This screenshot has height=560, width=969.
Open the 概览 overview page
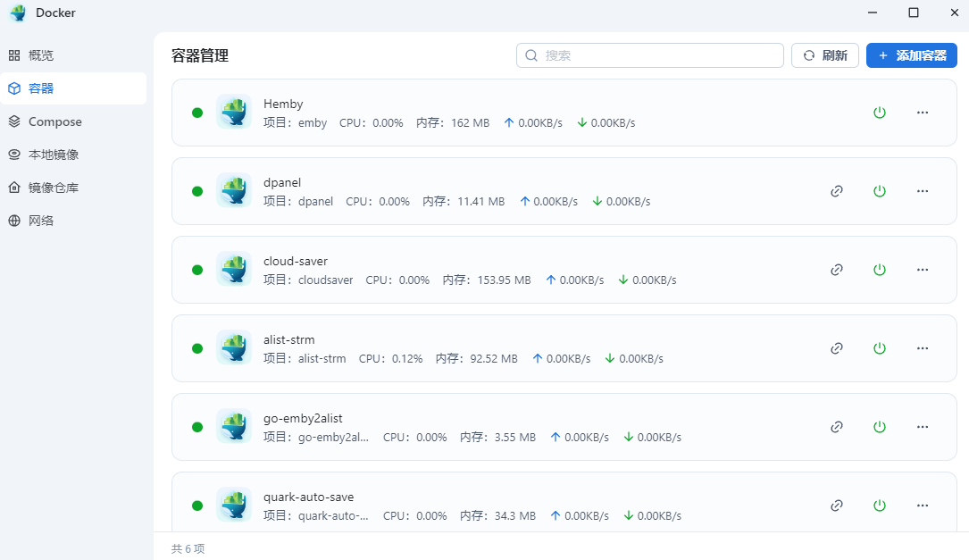pyautogui.click(x=73, y=55)
